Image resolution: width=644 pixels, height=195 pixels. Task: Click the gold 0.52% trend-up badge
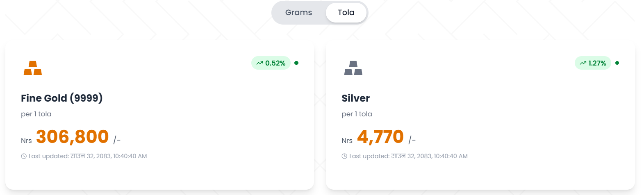coord(271,63)
